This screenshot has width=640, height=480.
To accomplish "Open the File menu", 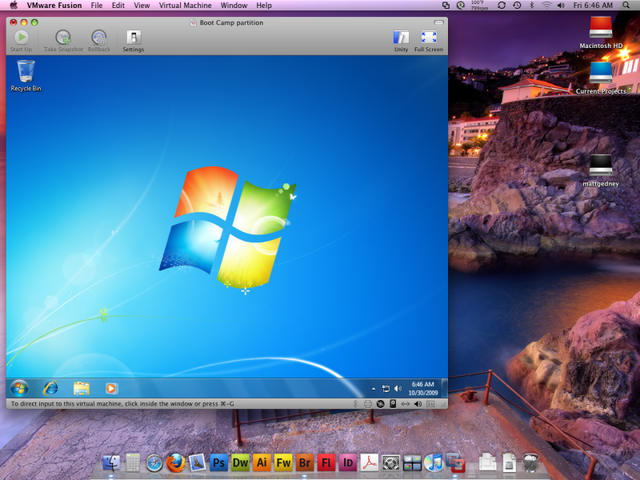I will [97, 5].
